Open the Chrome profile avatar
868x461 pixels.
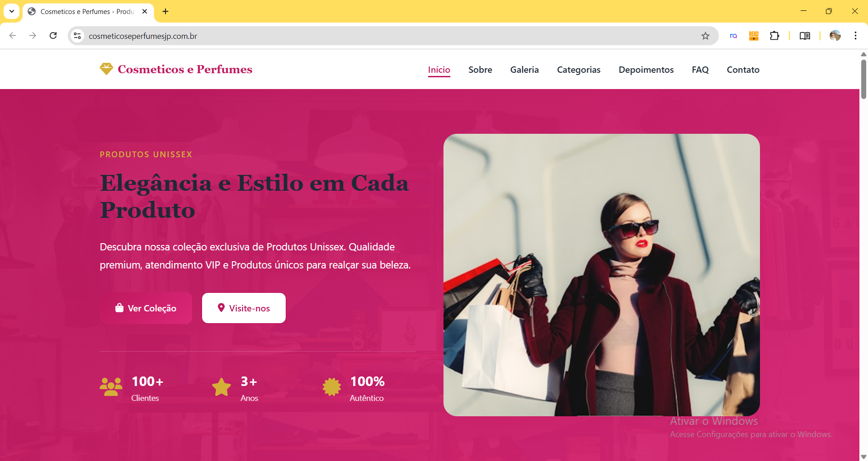tap(835, 36)
